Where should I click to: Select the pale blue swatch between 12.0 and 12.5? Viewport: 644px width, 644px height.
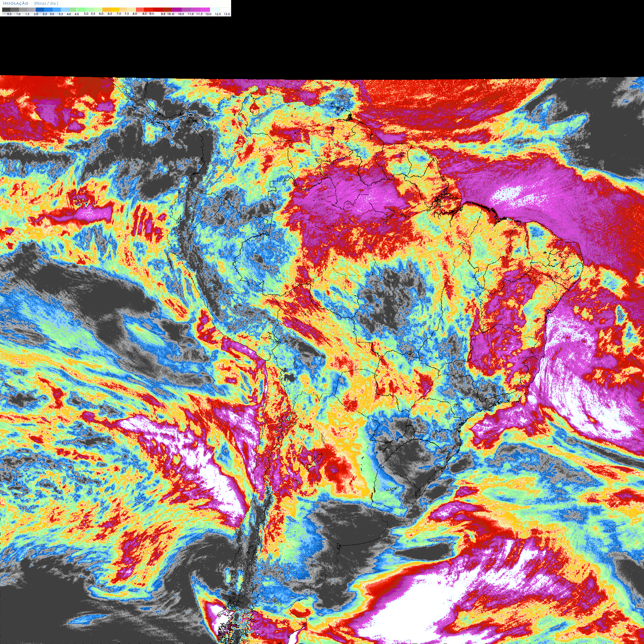click(215, 10)
